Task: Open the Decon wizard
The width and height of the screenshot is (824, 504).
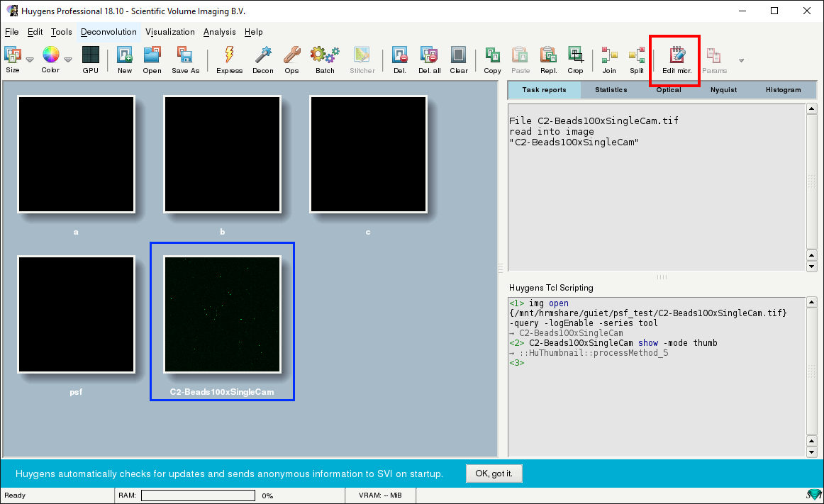Action: click(263, 60)
